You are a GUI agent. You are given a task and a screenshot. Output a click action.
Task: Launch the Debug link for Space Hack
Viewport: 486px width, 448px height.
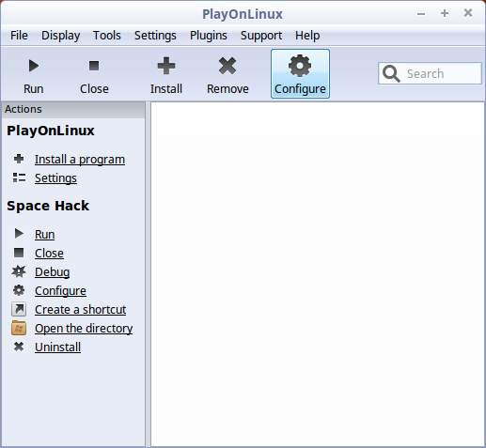click(53, 272)
